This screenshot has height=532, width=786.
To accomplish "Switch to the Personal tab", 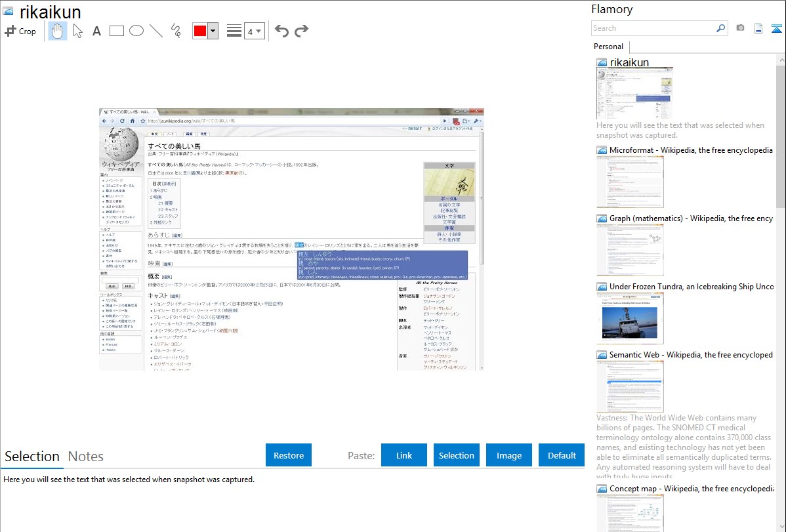I will click(x=608, y=47).
